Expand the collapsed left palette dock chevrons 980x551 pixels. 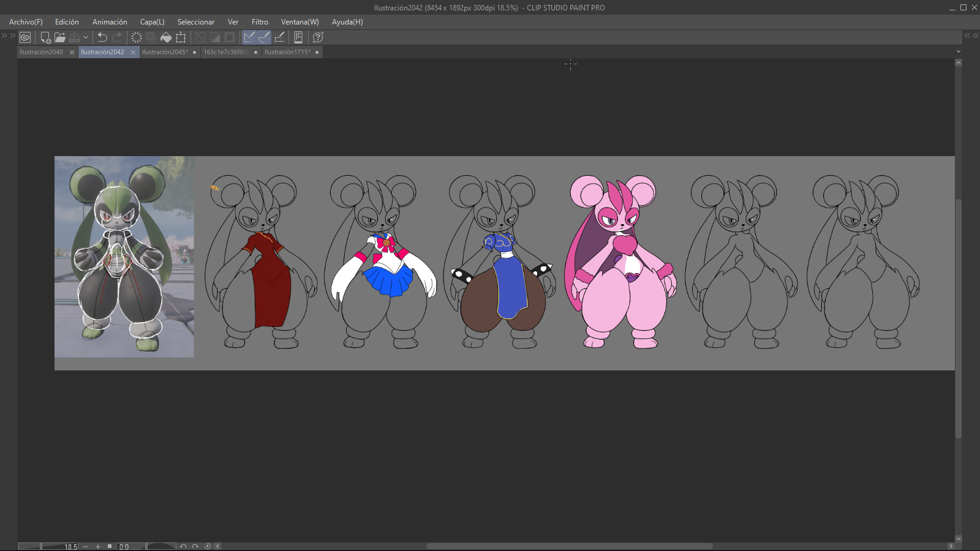point(9,36)
